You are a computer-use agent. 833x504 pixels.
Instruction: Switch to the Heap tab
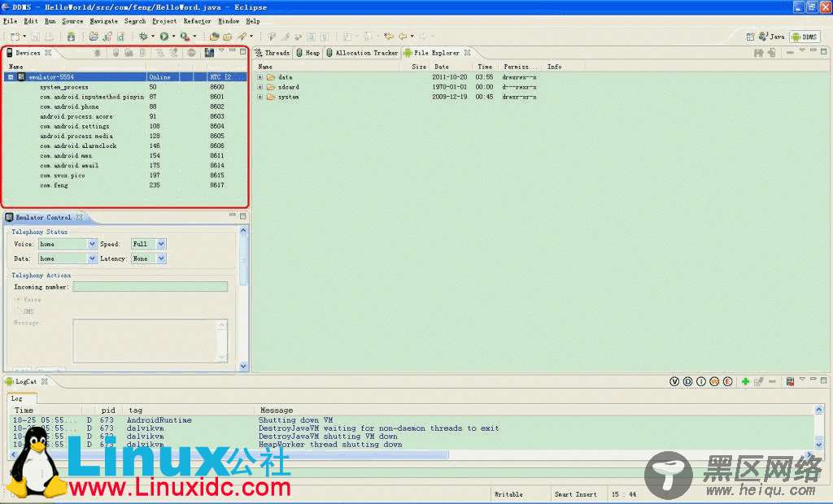point(308,53)
